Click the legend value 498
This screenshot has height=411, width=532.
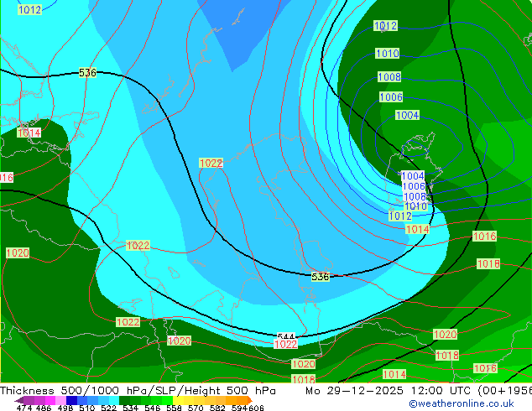click(65, 408)
